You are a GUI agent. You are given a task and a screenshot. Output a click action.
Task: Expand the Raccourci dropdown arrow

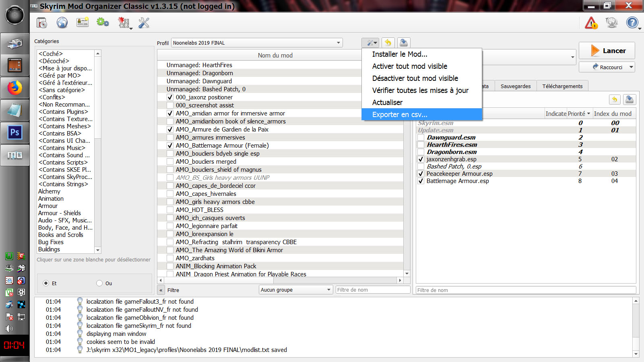(x=631, y=67)
